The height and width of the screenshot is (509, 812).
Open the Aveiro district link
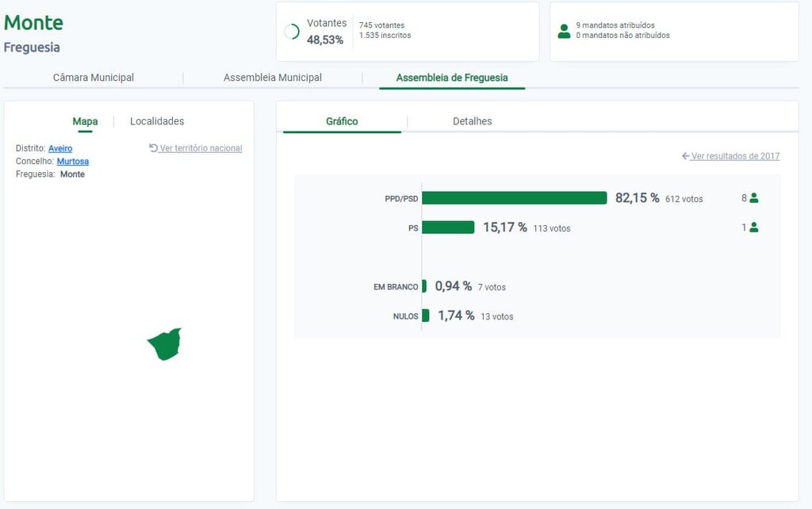pos(60,148)
